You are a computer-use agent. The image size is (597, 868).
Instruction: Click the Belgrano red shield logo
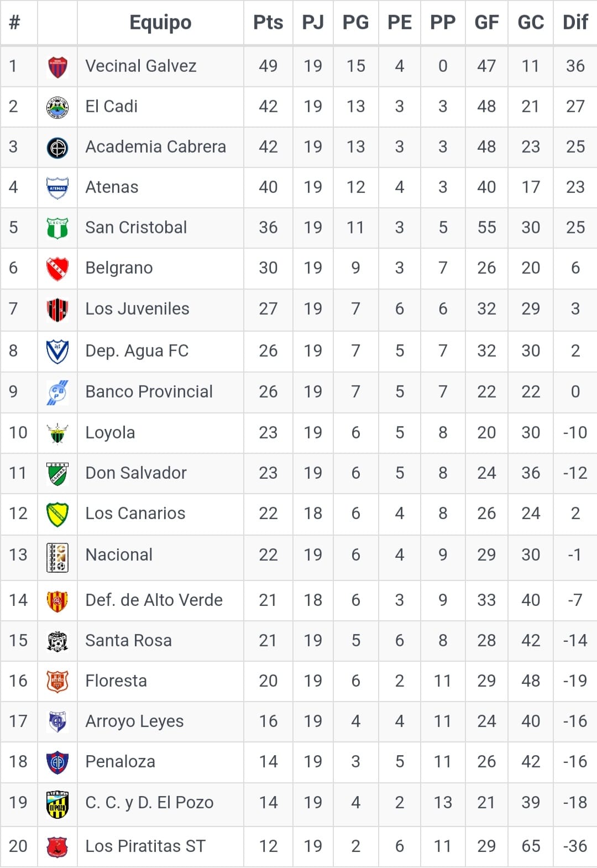click(x=57, y=268)
